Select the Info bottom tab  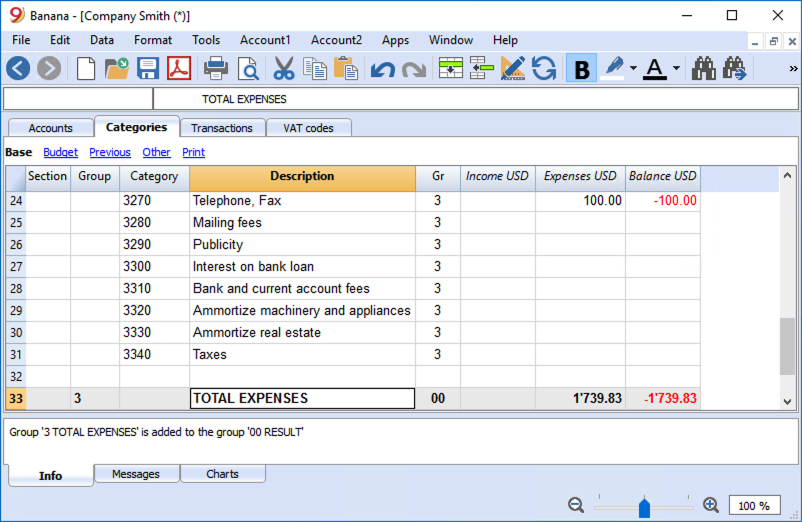pos(51,475)
